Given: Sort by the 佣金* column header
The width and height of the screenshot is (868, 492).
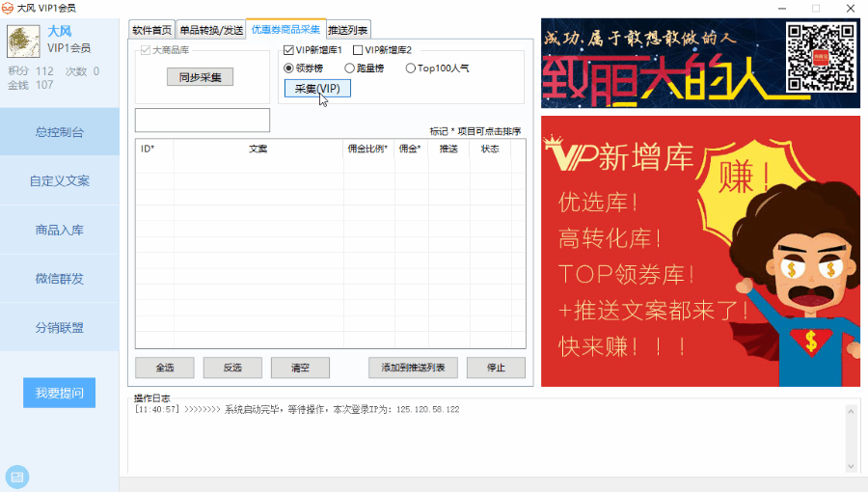Looking at the screenshot, I should [411, 149].
